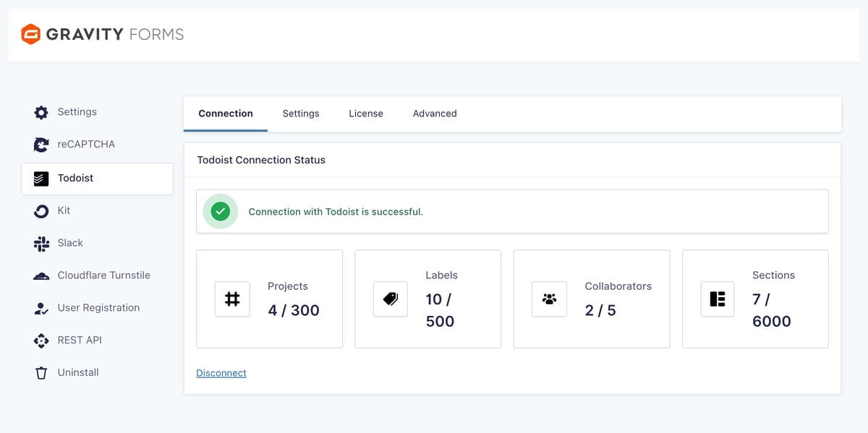This screenshot has height=433, width=868.
Task: Click the Disconnect link
Action: 221,373
